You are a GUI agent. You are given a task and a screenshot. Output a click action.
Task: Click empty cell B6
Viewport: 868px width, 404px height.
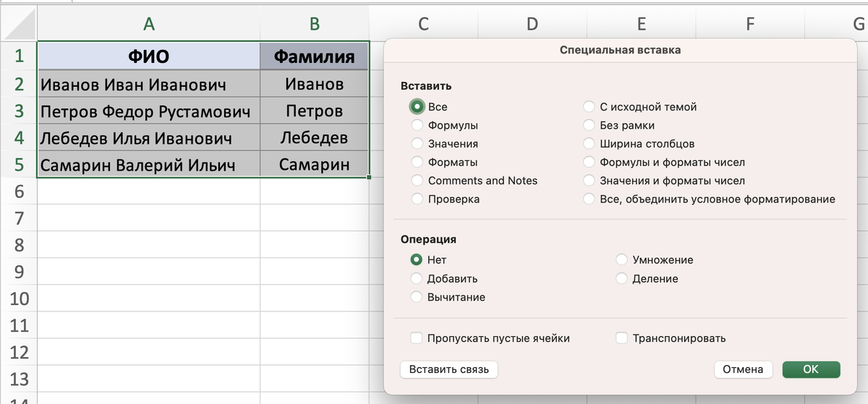point(315,192)
